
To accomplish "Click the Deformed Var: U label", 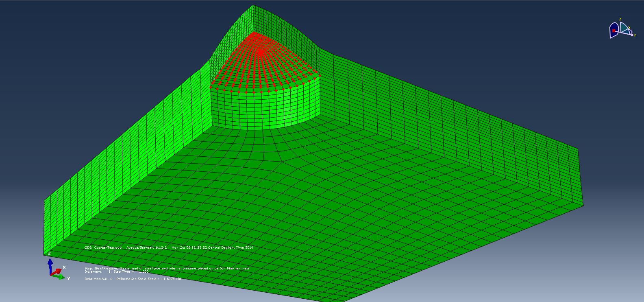I will coord(98,279).
